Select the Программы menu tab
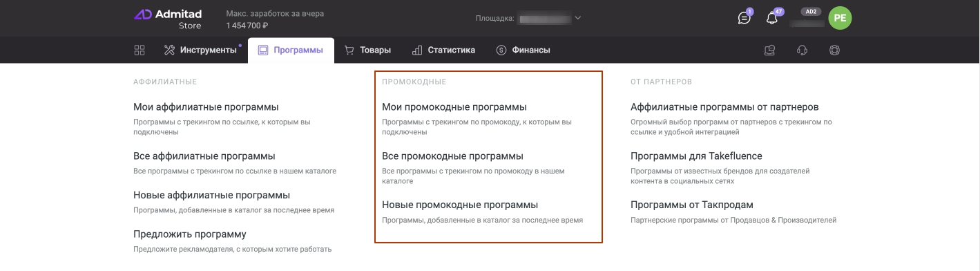Image resolution: width=980 pixels, height=271 pixels. [x=291, y=50]
